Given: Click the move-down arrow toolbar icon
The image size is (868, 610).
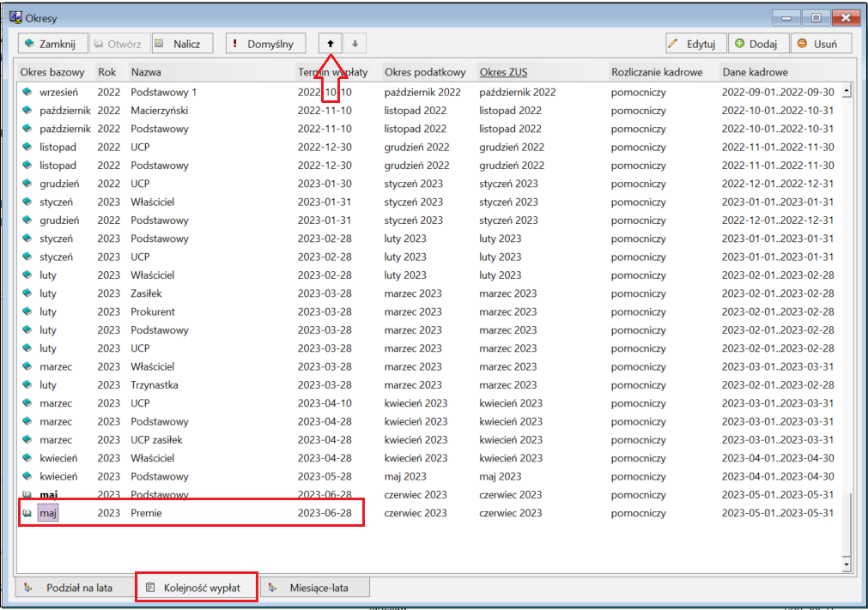Looking at the screenshot, I should click(355, 44).
